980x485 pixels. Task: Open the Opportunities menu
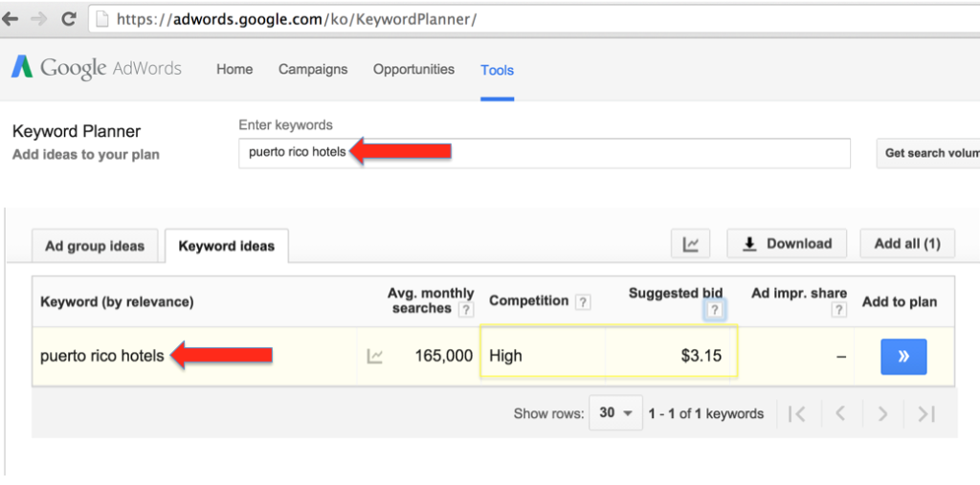(x=413, y=70)
